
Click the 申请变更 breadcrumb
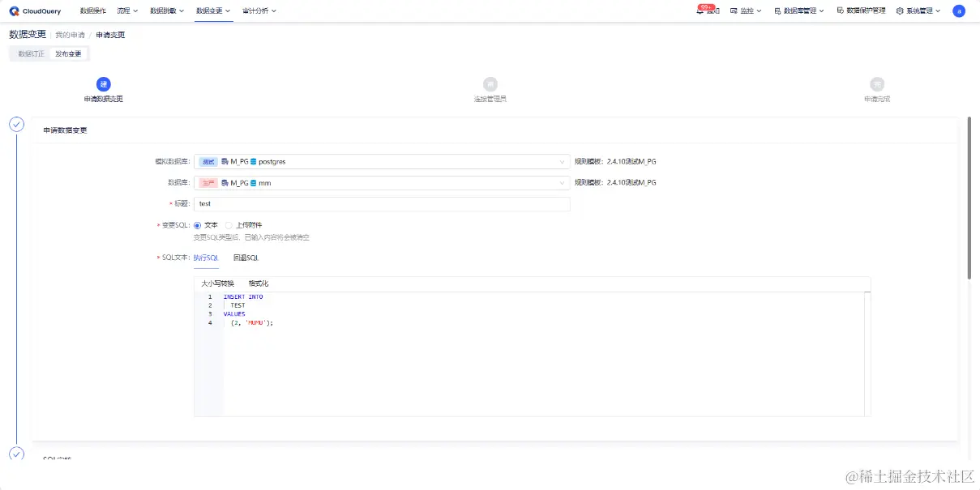[x=110, y=35]
